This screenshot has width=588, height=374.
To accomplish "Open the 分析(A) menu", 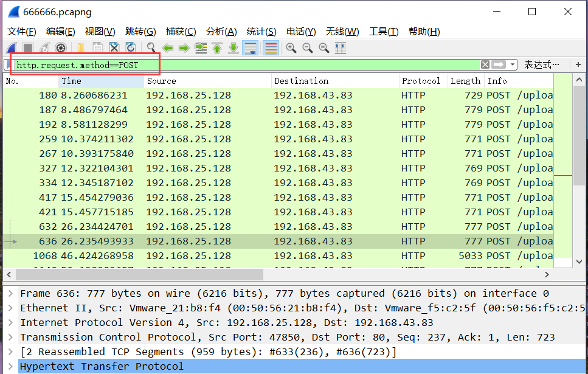I will (x=221, y=32).
